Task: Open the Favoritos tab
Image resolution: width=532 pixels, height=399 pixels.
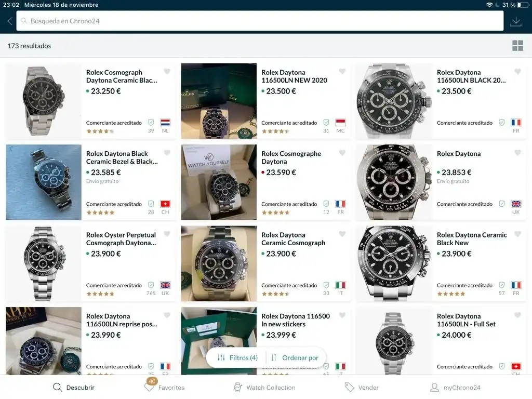Action: click(x=165, y=387)
